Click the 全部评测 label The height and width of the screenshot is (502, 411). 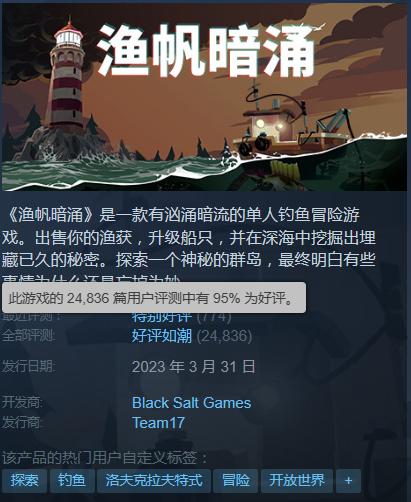(28, 335)
